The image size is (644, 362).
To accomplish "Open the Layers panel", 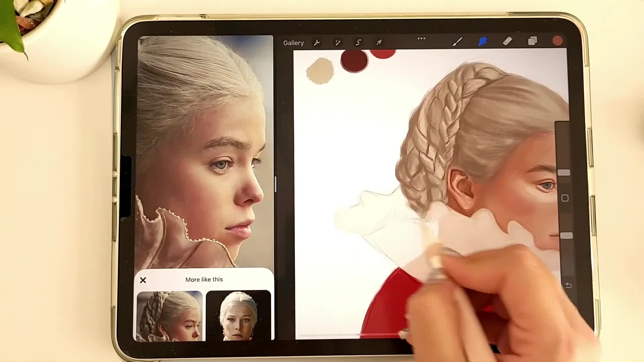I will (x=532, y=41).
